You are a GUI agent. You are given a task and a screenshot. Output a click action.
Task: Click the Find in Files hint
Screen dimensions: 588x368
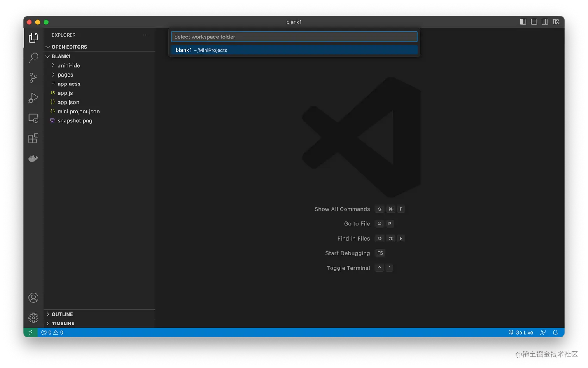(x=354, y=239)
